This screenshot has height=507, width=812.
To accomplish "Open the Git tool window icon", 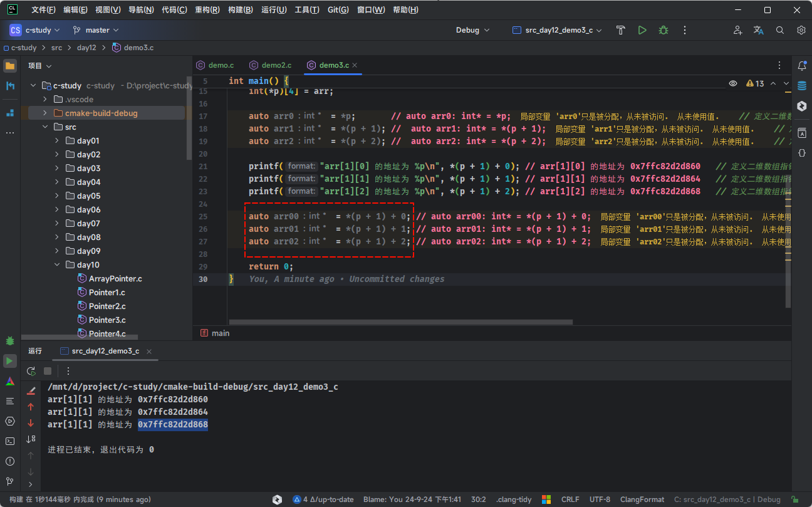I will click(10, 481).
